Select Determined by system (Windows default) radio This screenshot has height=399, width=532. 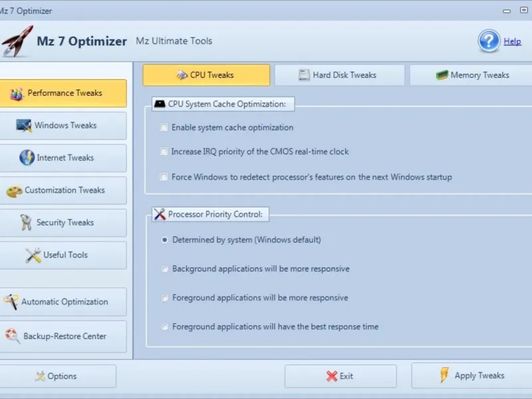tap(164, 240)
